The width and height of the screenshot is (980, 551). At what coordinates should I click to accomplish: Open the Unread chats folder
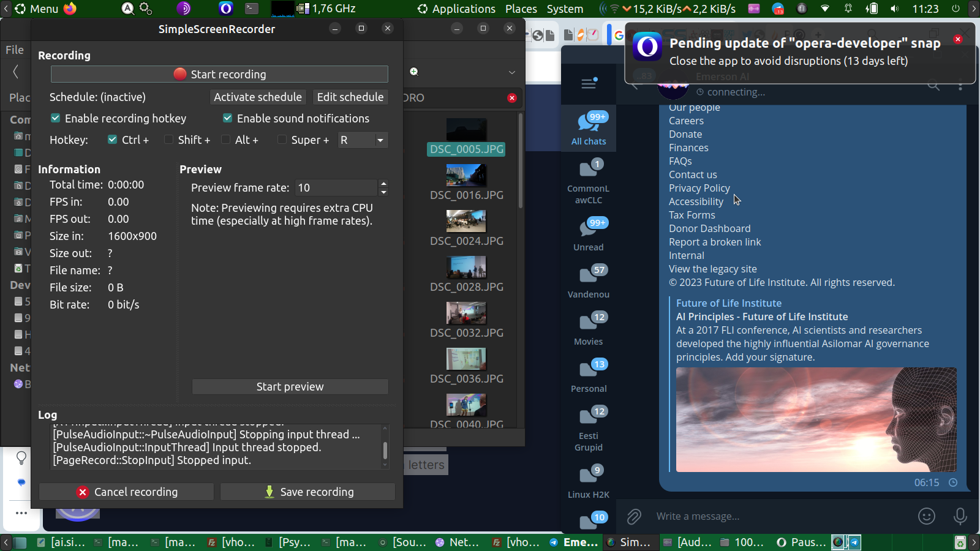click(589, 234)
